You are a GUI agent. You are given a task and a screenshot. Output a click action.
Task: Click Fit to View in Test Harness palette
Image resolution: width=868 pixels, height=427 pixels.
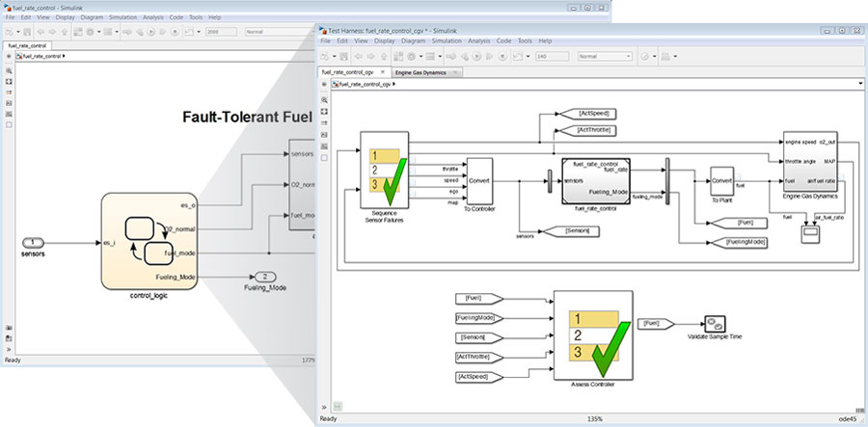324,112
